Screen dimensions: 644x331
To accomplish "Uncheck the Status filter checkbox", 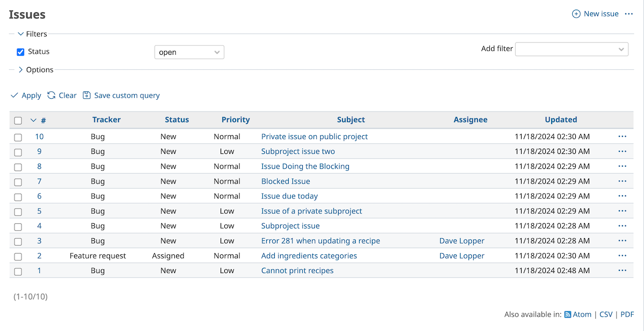I will click(21, 52).
